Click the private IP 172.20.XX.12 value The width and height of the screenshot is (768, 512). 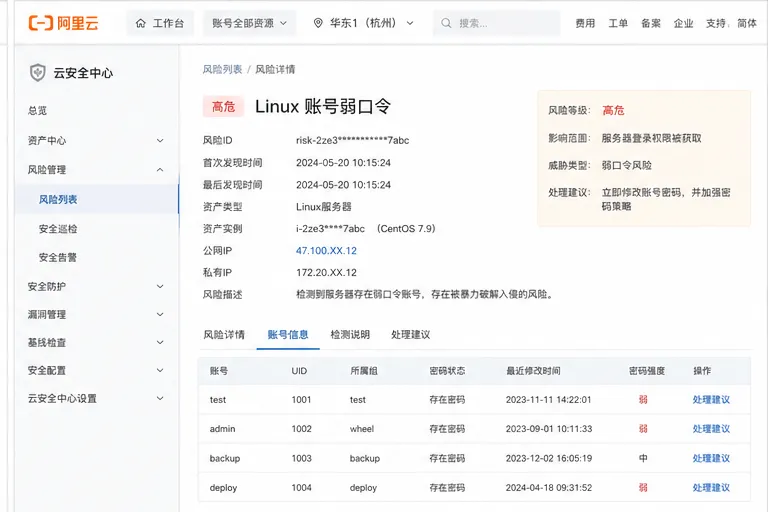pos(326,272)
